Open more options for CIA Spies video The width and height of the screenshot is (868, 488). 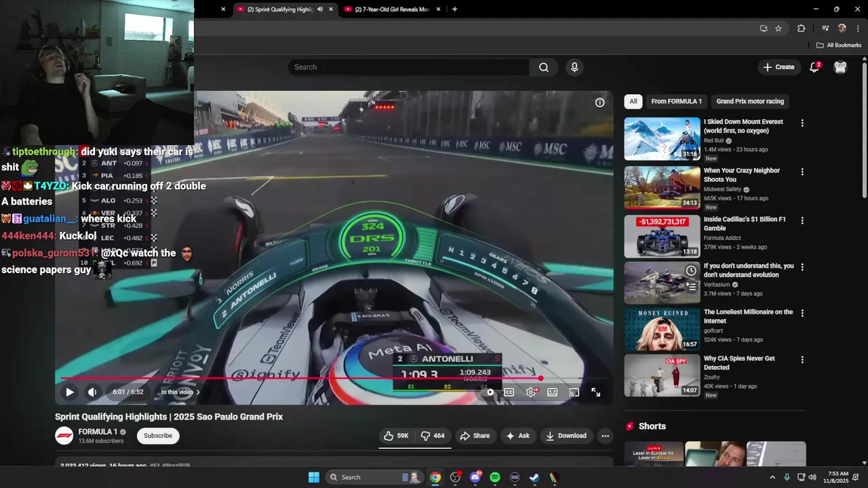click(x=802, y=360)
